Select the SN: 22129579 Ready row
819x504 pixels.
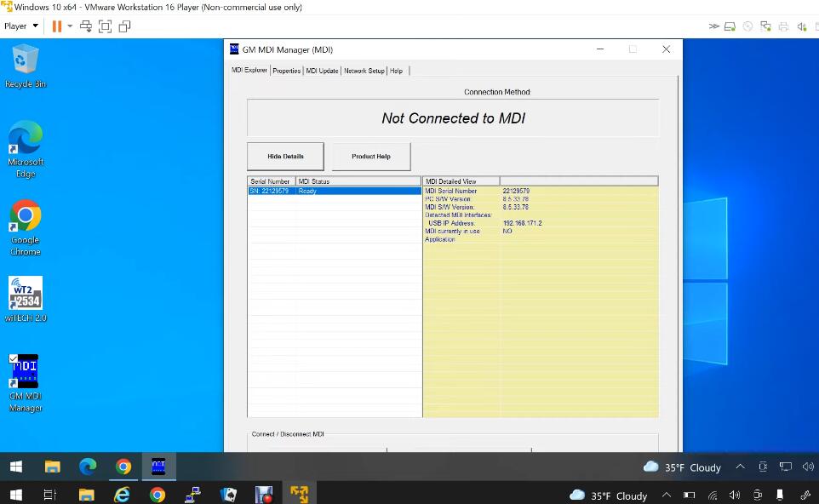tap(335, 192)
